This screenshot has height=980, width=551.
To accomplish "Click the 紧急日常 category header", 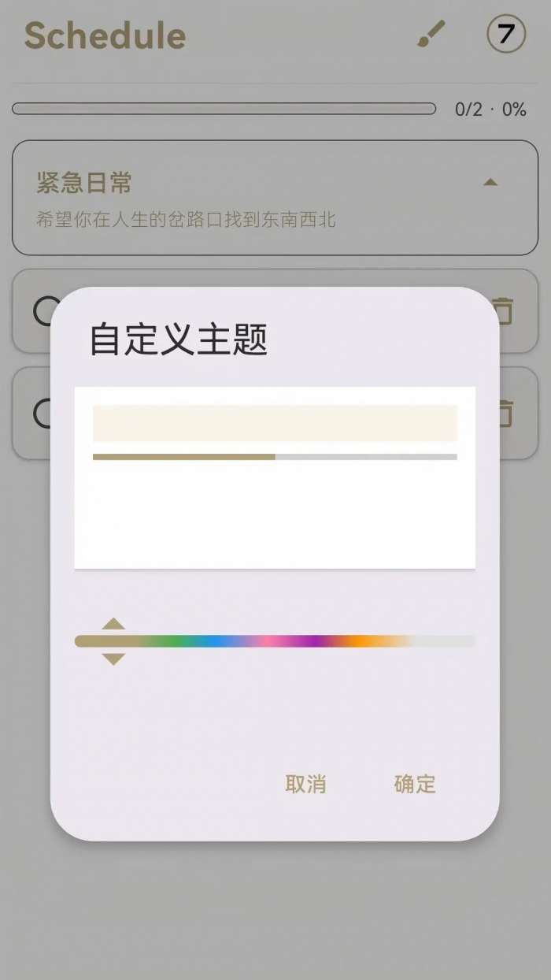I will [275, 198].
